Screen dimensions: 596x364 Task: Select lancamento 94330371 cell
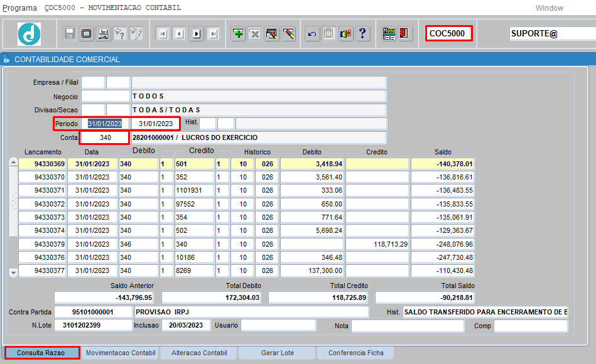point(42,190)
